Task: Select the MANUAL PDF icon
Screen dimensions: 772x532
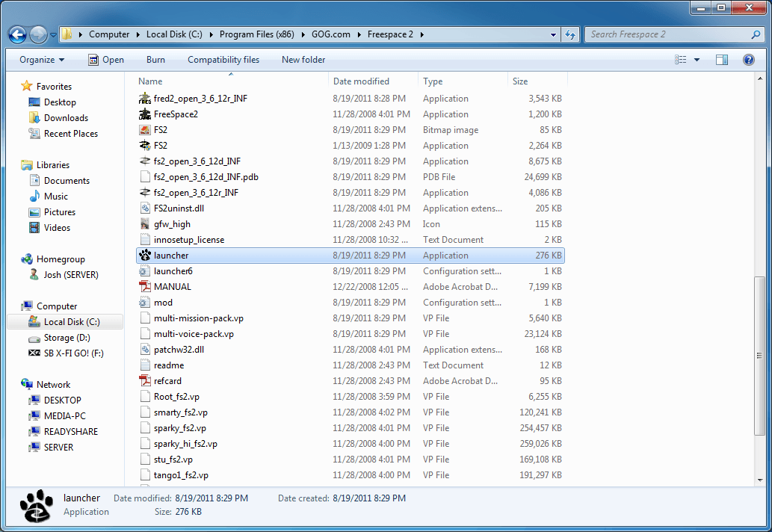Action: coord(145,286)
